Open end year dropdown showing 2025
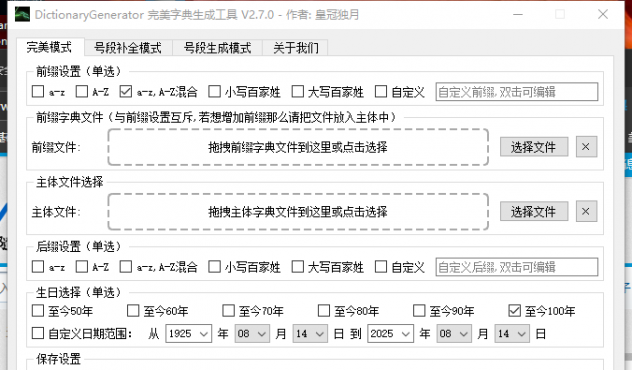632x370 pixels. click(390, 334)
